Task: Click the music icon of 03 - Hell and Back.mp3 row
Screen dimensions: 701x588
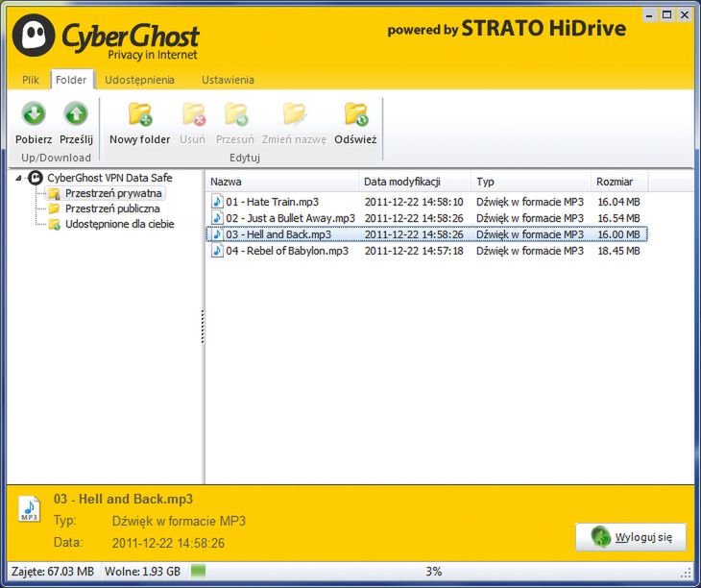Action: click(217, 234)
